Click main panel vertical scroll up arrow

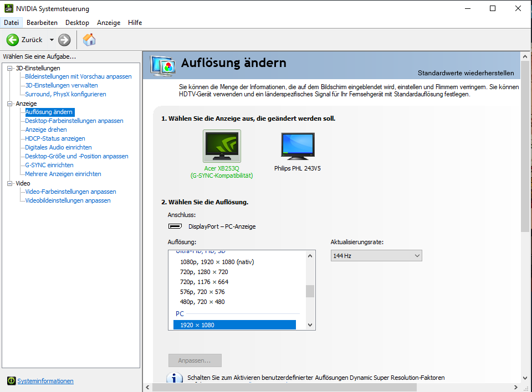tap(525, 56)
